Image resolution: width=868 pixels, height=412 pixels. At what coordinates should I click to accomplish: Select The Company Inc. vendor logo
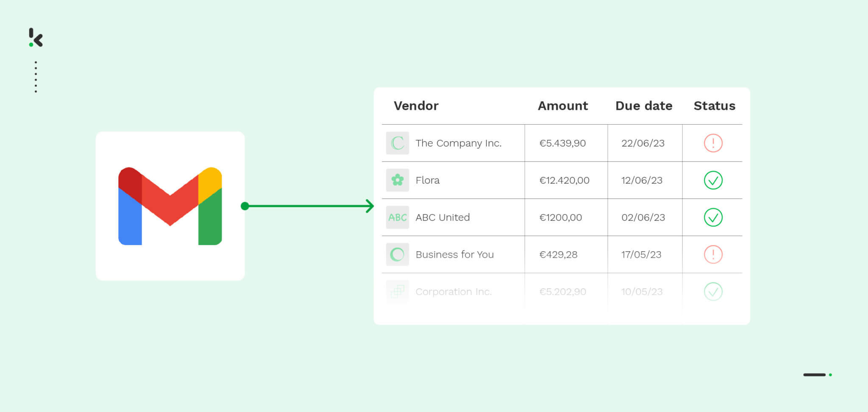397,143
